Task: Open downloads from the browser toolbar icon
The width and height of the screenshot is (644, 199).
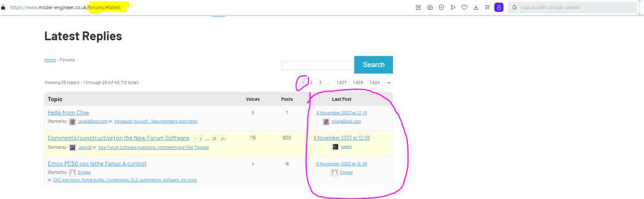Action: click(x=476, y=8)
